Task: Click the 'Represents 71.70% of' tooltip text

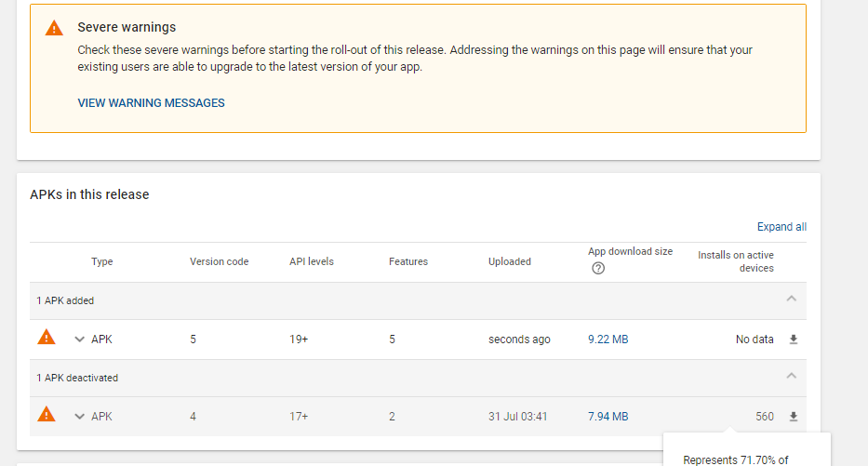Action: point(736,459)
